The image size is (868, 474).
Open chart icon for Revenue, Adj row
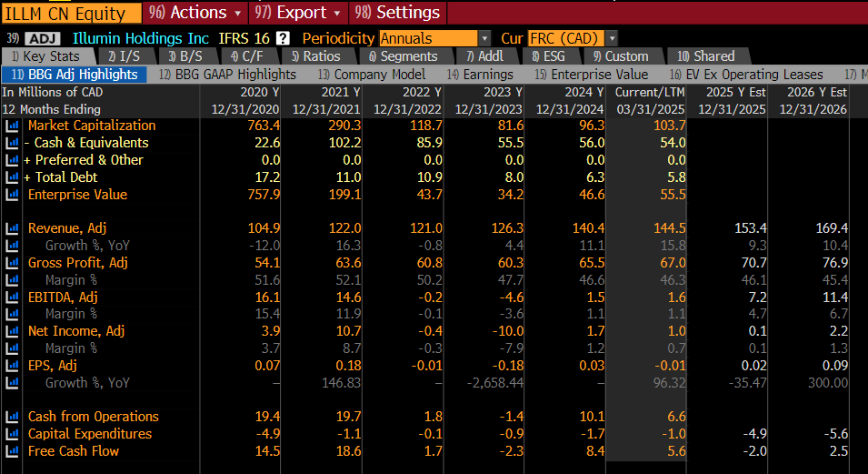click(12, 228)
